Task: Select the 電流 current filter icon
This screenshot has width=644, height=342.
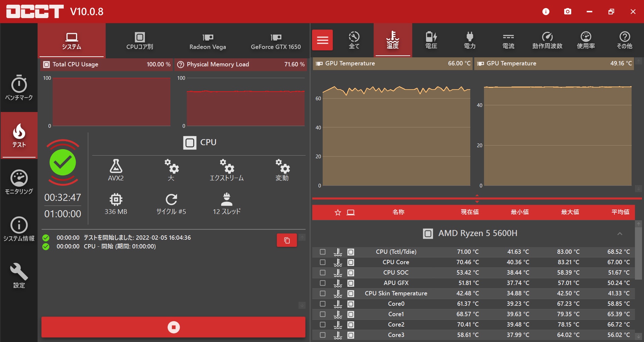Action: (x=508, y=40)
